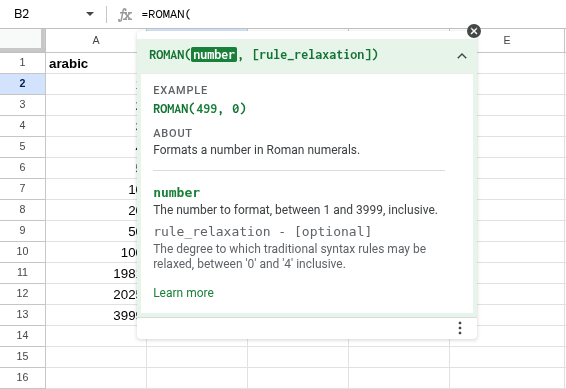Select row 12 header
566x389 pixels.
[22, 293]
